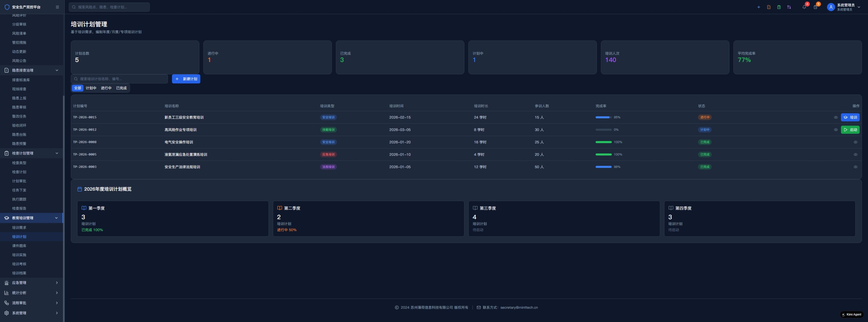Click eye icon for 电气安全操作培训 row
The width and height of the screenshot is (868, 322).
tap(855, 142)
